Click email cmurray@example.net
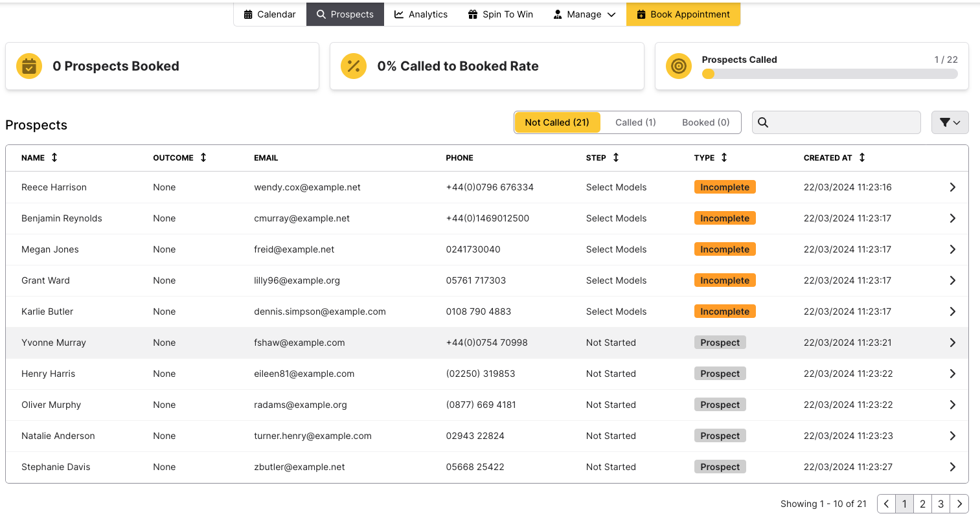The image size is (980, 518). [x=302, y=218]
